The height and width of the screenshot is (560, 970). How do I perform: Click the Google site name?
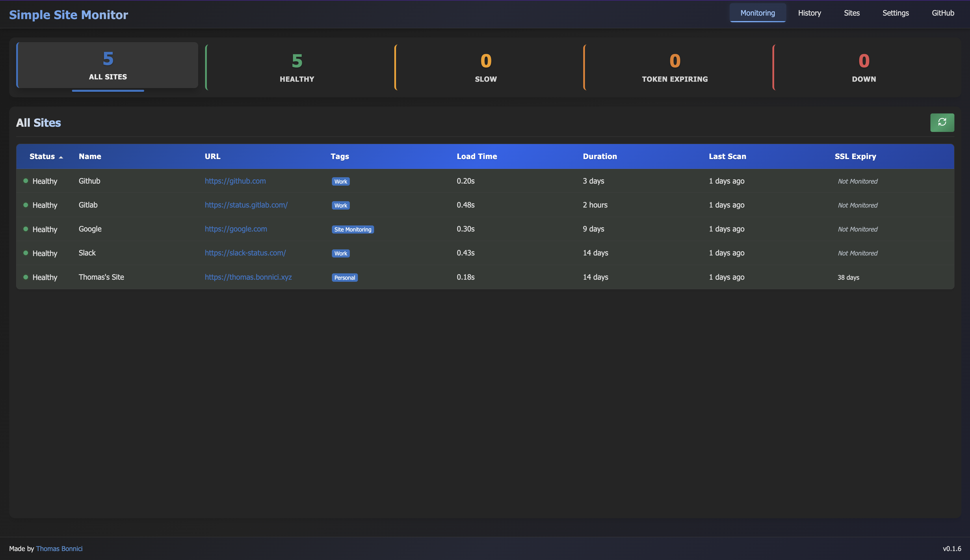coord(90,229)
